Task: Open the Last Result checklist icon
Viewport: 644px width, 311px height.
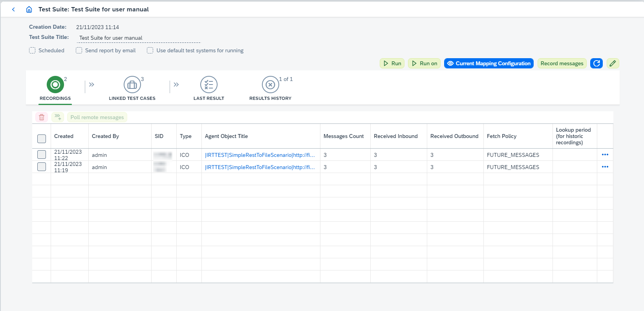Action: coord(209,85)
